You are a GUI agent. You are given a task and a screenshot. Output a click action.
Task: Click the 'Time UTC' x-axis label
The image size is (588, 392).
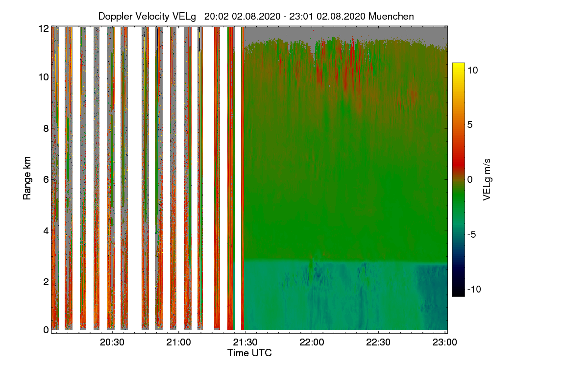click(249, 353)
